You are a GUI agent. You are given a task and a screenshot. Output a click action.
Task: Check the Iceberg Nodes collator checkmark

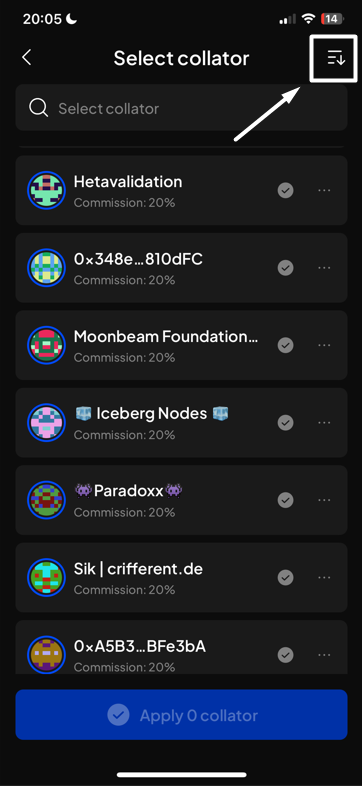click(x=286, y=423)
